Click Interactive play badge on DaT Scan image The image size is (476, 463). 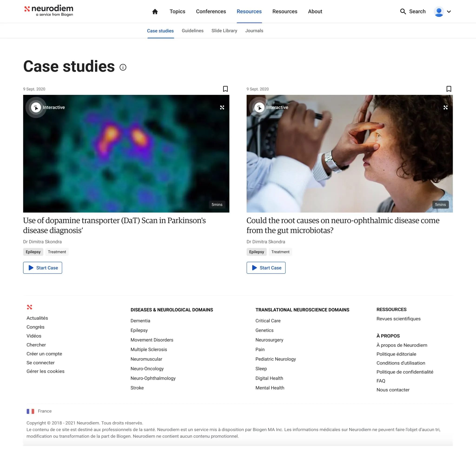click(36, 107)
